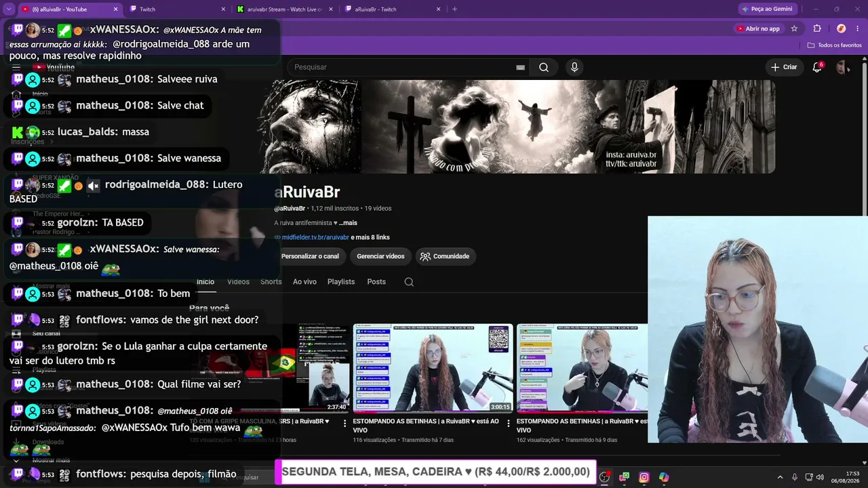Click the Personalizar o canal button
The height and width of the screenshot is (488, 868).
pos(310,256)
